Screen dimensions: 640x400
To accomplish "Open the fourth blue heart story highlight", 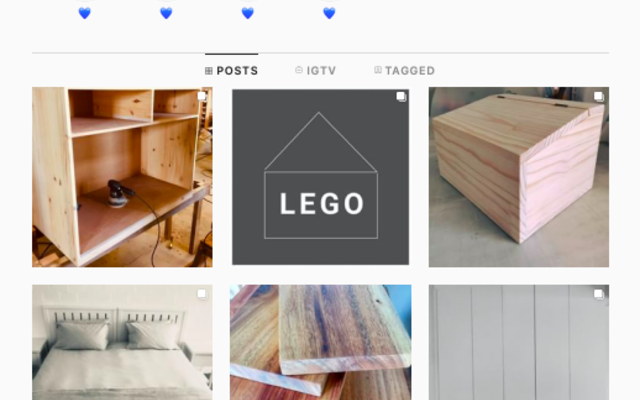I will [x=329, y=13].
